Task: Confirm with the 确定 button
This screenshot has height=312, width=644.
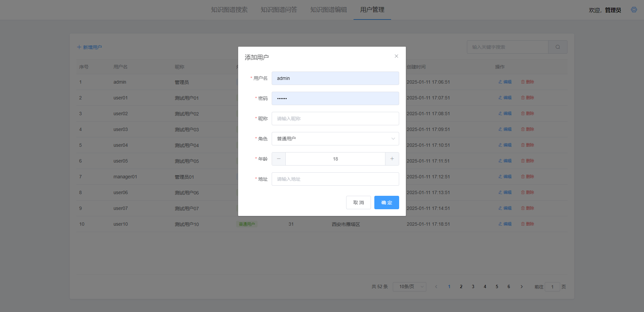Action: coord(387,203)
